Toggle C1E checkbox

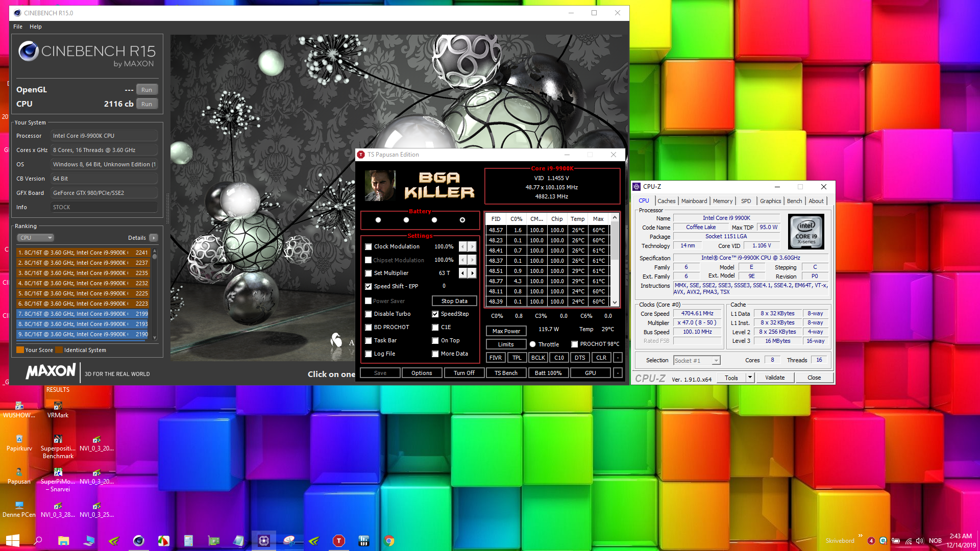tap(435, 327)
